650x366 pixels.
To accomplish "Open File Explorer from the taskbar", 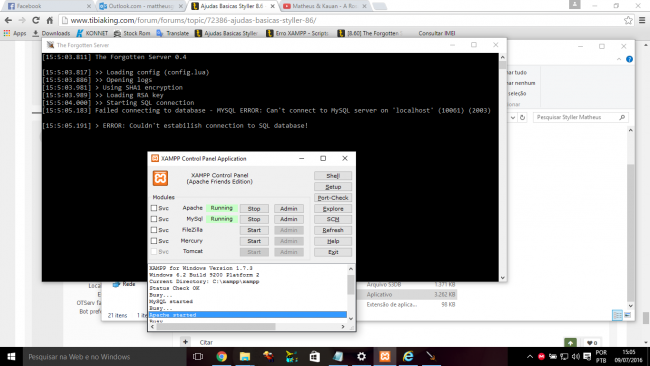I will 245,356.
